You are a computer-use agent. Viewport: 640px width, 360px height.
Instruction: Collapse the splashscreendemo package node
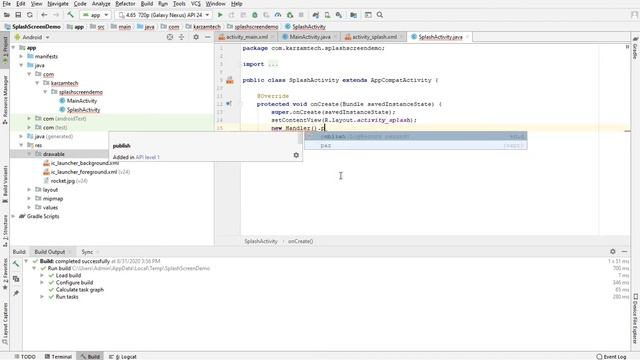pos(45,92)
